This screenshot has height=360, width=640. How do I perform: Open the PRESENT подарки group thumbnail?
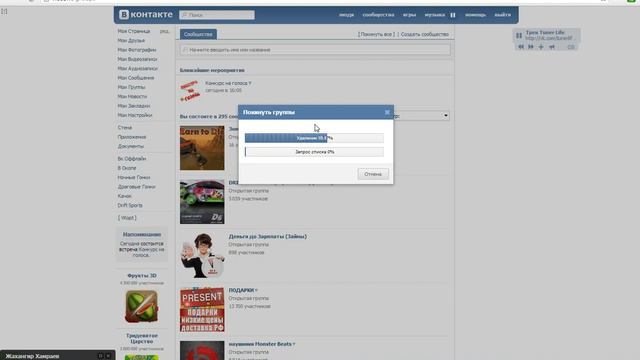pyautogui.click(x=202, y=309)
